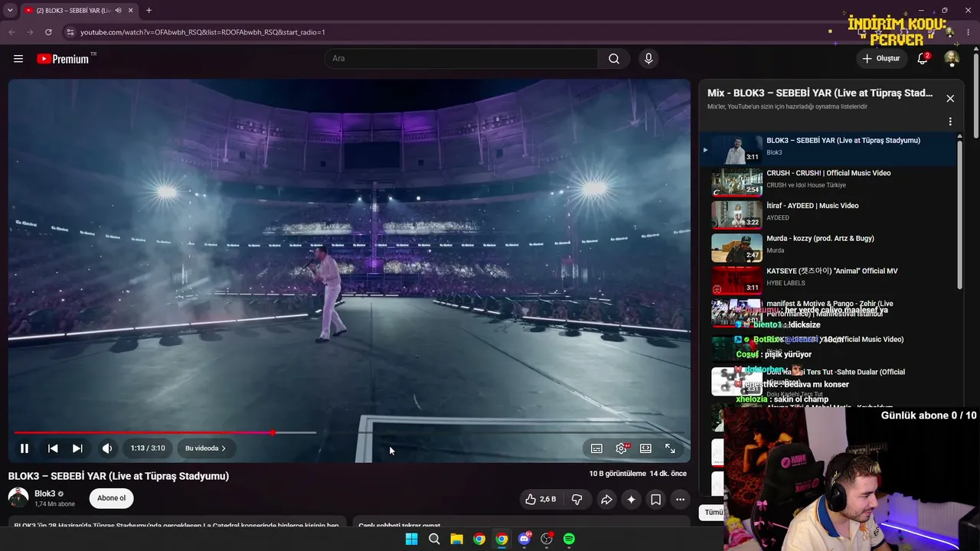
Task: Share this video
Action: point(606,500)
